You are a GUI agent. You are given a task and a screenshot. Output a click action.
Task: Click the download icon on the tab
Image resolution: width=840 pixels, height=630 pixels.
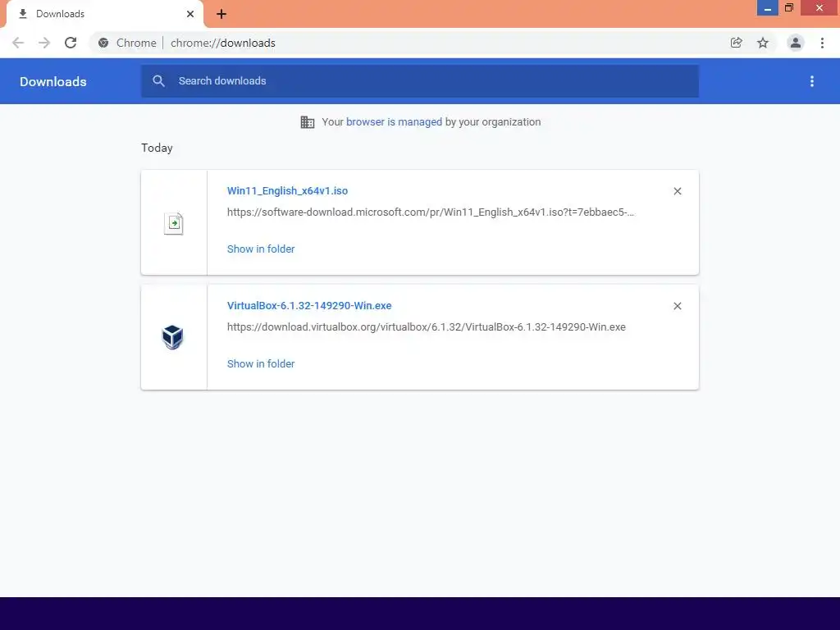(23, 14)
